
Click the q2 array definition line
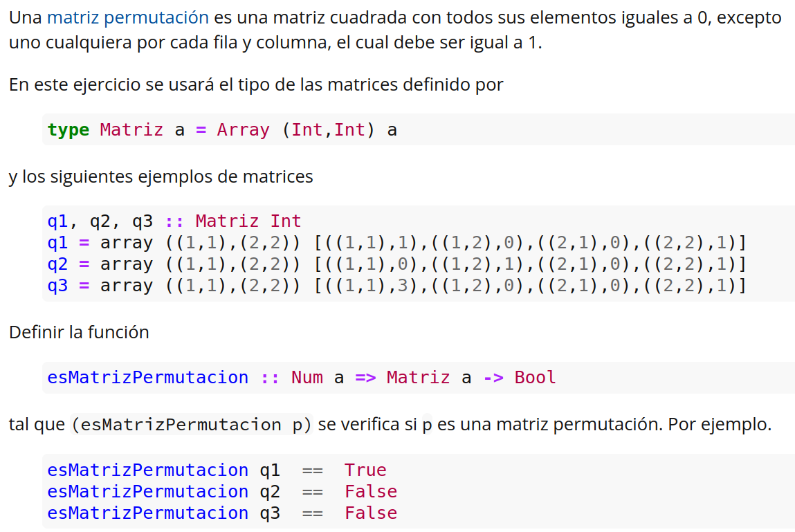(396, 264)
